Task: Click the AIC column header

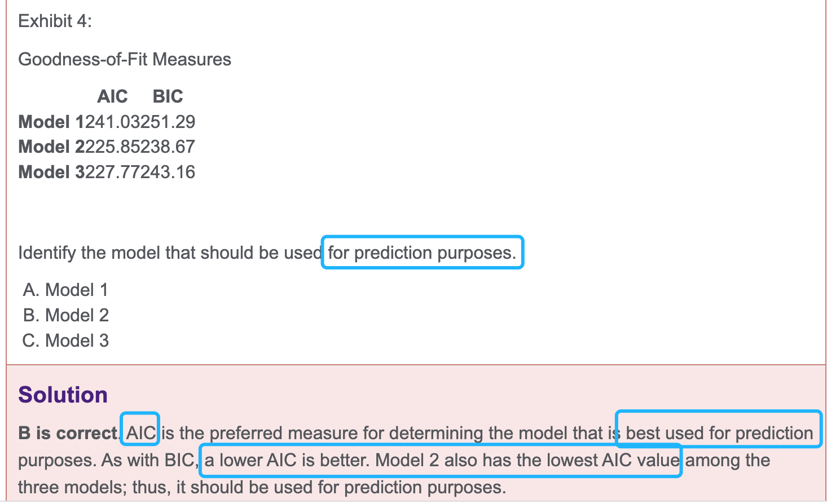Action: click(112, 96)
